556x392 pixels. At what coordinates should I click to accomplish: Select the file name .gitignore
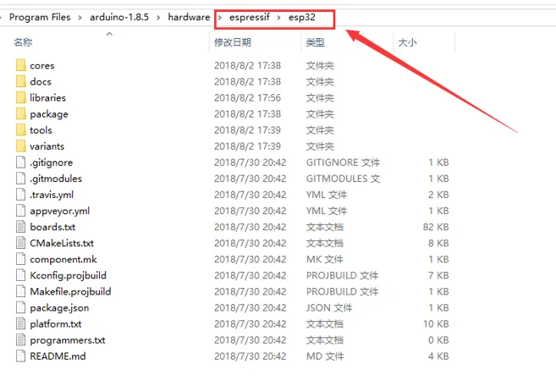click(51, 163)
